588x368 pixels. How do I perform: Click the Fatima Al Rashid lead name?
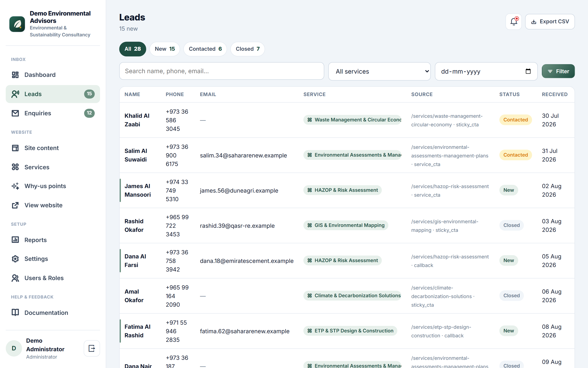(138, 331)
